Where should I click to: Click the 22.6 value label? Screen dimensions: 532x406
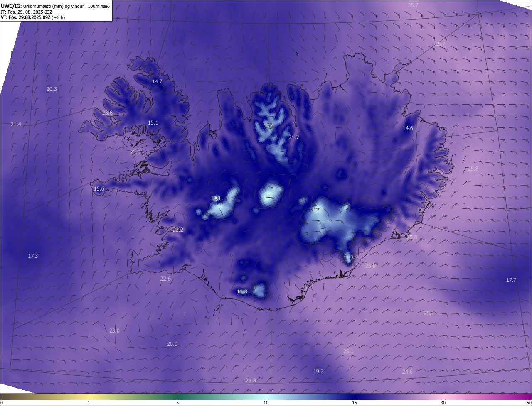coord(165,279)
